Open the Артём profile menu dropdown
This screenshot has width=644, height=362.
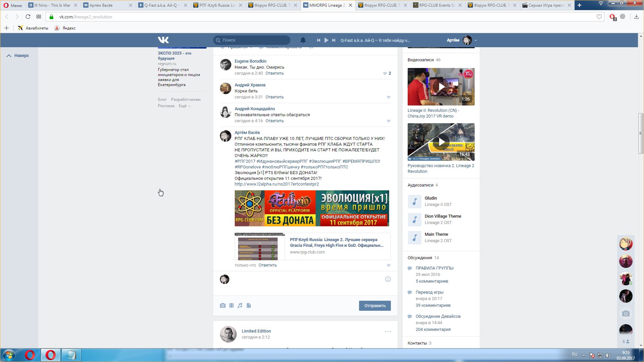coord(462,40)
